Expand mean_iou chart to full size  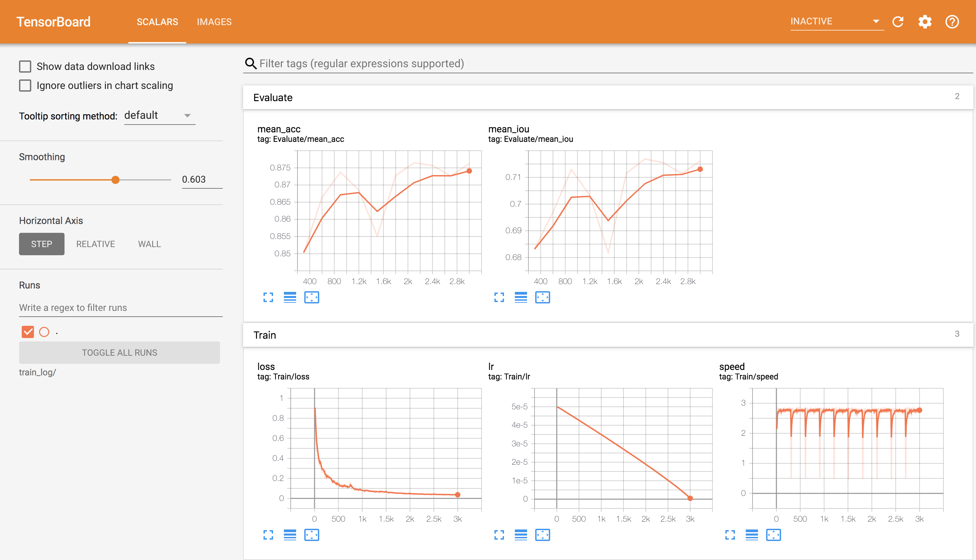point(499,297)
